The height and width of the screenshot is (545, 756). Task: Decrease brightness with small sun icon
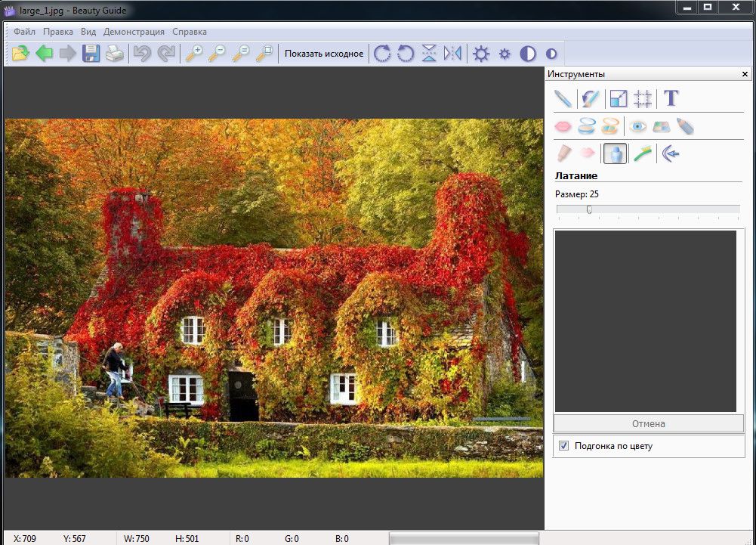pos(505,54)
